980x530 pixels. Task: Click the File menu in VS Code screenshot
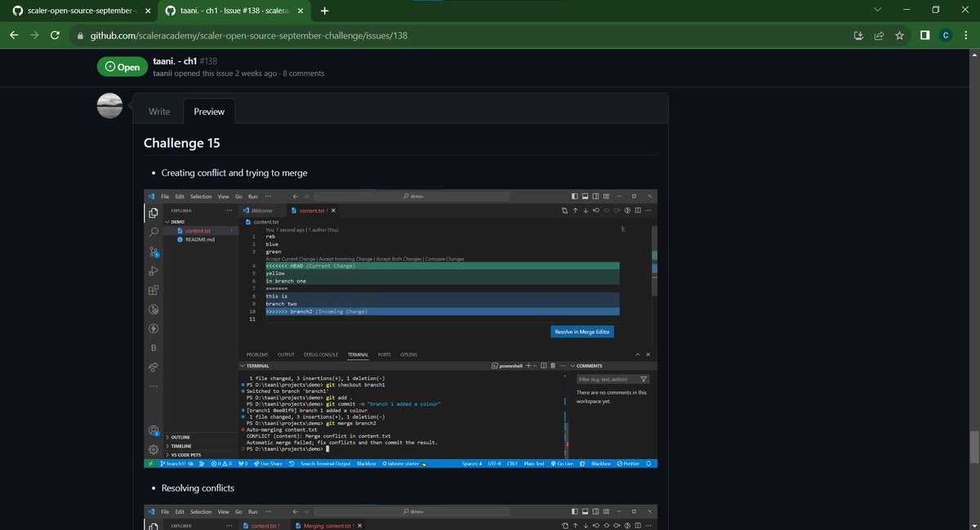point(165,197)
